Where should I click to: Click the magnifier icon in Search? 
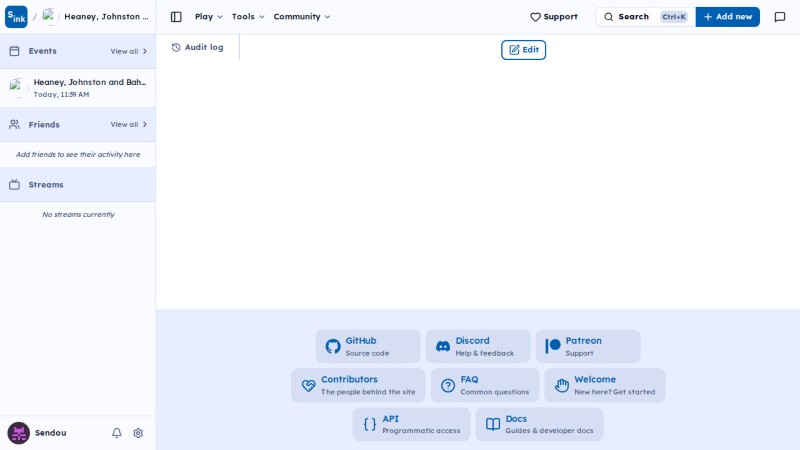(x=609, y=17)
